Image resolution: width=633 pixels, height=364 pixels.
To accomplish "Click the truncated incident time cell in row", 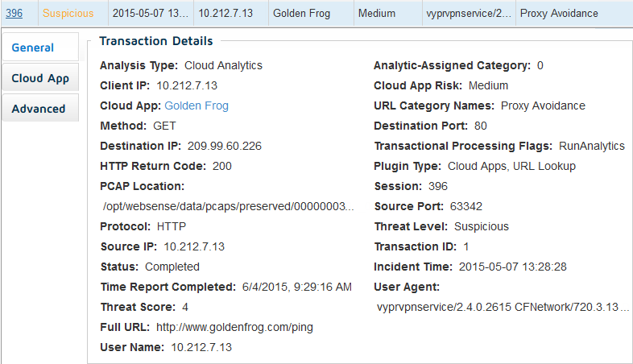I will click(x=151, y=14).
